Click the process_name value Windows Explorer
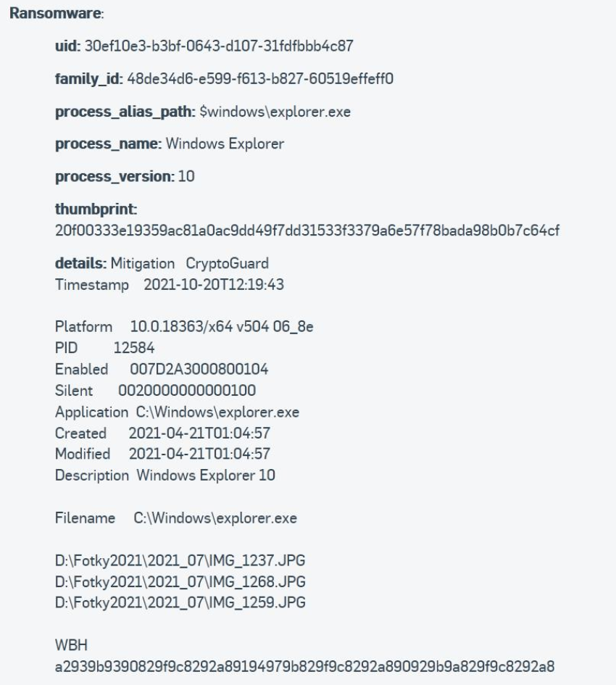 click(225, 144)
